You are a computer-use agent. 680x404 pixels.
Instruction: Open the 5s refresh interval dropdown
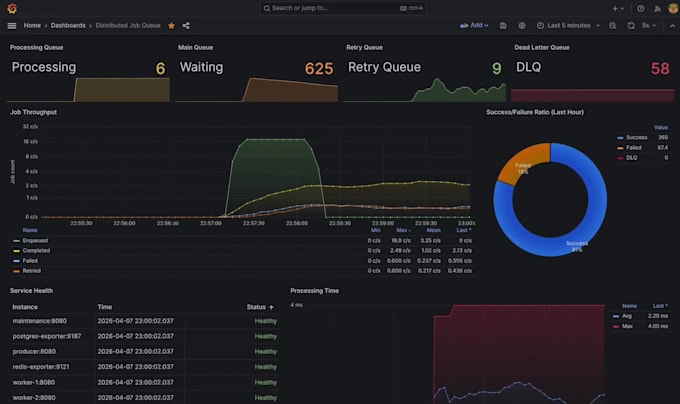649,26
